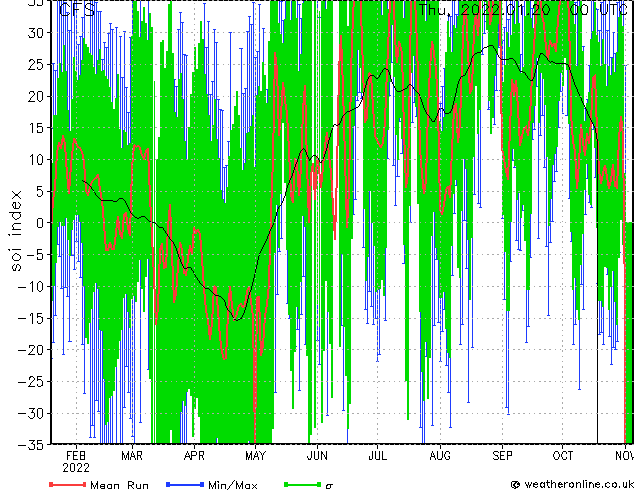Click the 15 y-axis tick label
This screenshot has width=634, height=490.
click(35, 128)
